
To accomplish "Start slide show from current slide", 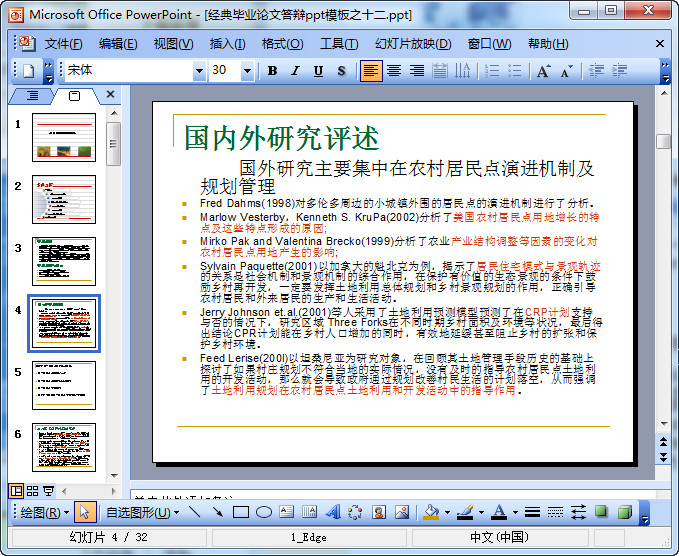I will [x=48, y=491].
